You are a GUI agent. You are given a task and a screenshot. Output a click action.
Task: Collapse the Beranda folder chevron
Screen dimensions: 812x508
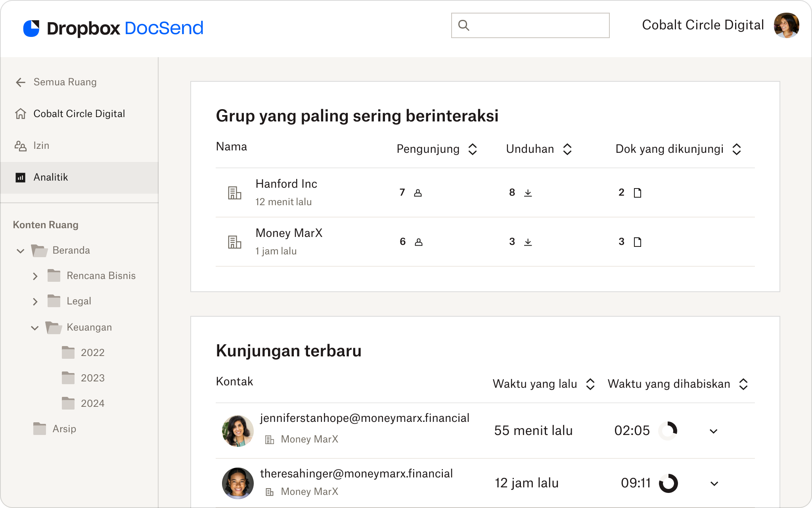point(21,251)
